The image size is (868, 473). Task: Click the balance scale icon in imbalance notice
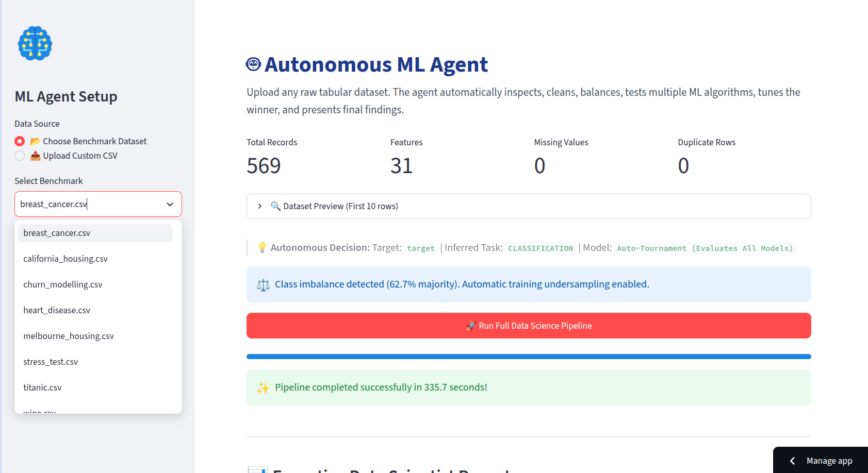[263, 284]
